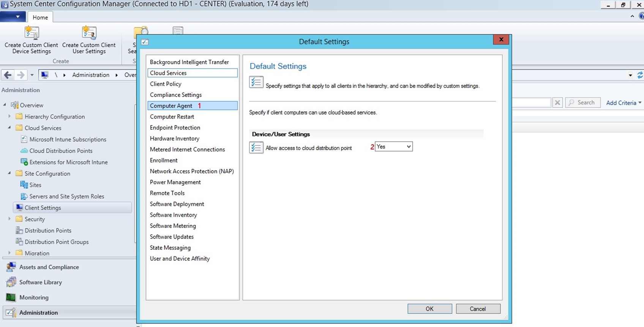Image resolution: width=644 pixels, height=327 pixels.
Task: Click Cloud Distribution Points cloud icon
Action: [24, 151]
